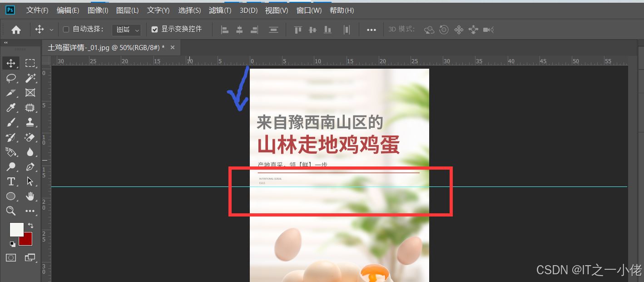Click the Home icon in options bar
The image size is (644, 282).
[x=16, y=30]
